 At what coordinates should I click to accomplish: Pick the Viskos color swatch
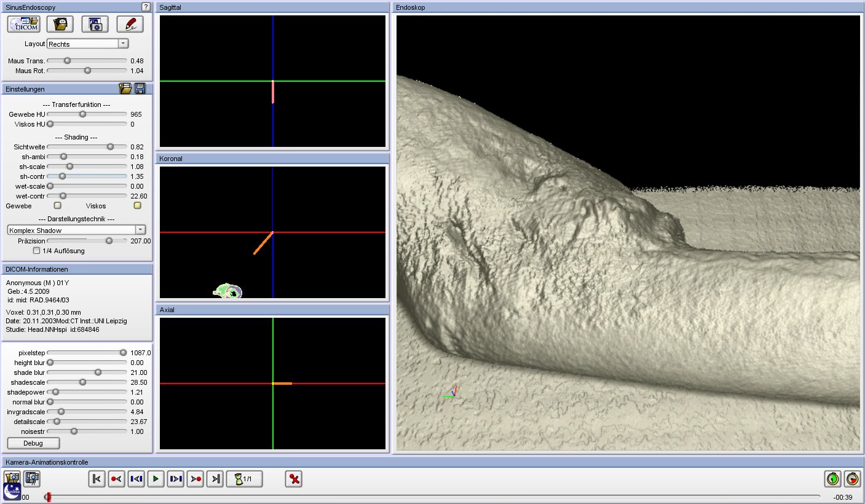(138, 206)
